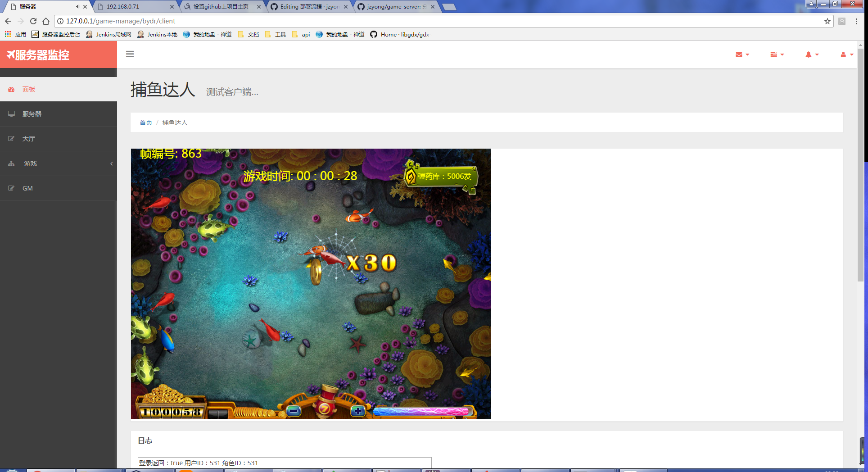Open the Chrome menu
The image size is (868, 472).
click(x=856, y=21)
